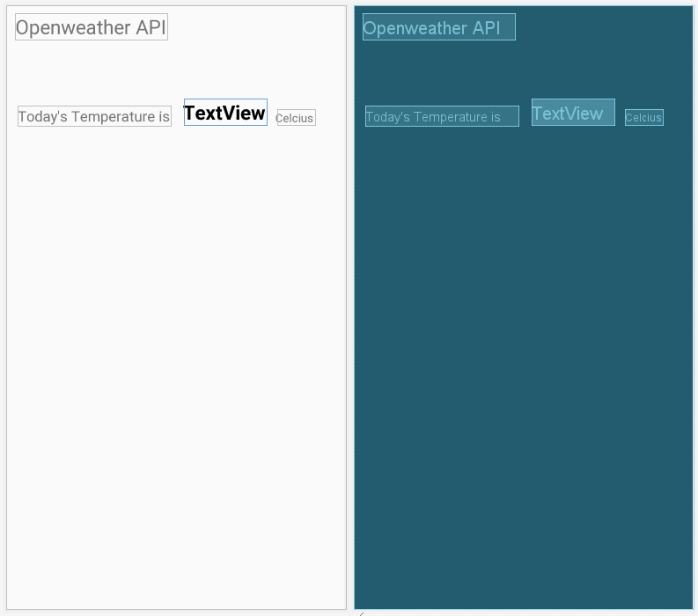Select the TextView widget in blueprint view

coord(573,113)
